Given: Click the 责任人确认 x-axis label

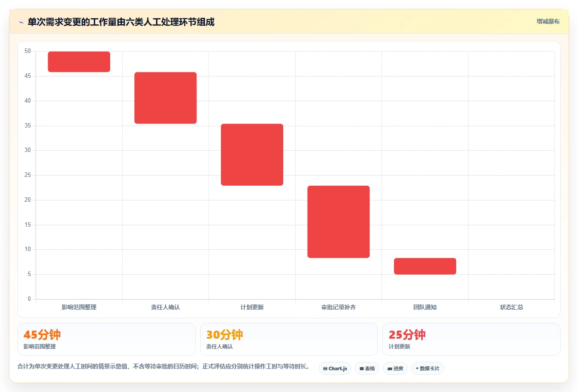Looking at the screenshot, I should pos(165,307).
